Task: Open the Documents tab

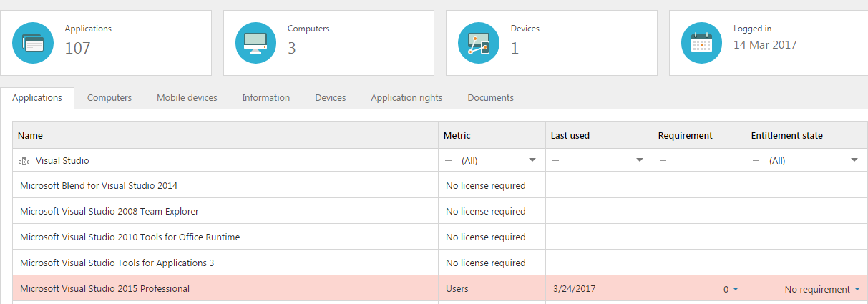Action: coord(490,98)
